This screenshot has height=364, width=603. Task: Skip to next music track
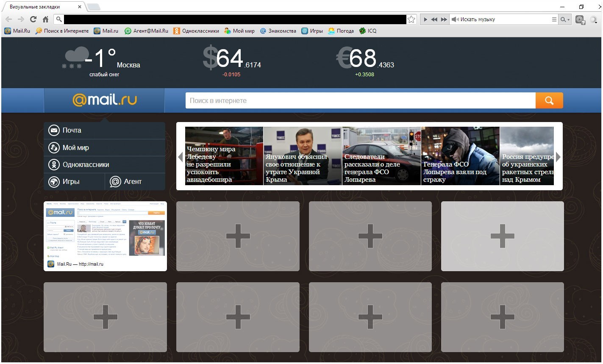click(x=444, y=19)
